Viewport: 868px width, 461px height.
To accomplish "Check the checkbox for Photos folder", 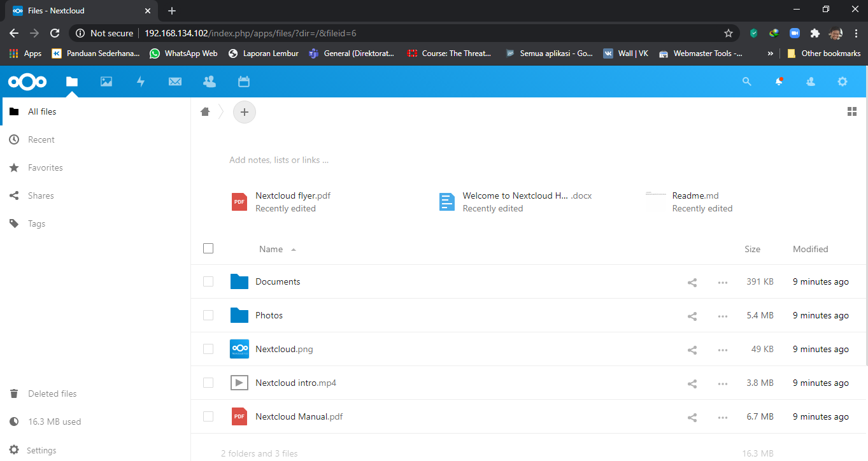I will pos(208,315).
